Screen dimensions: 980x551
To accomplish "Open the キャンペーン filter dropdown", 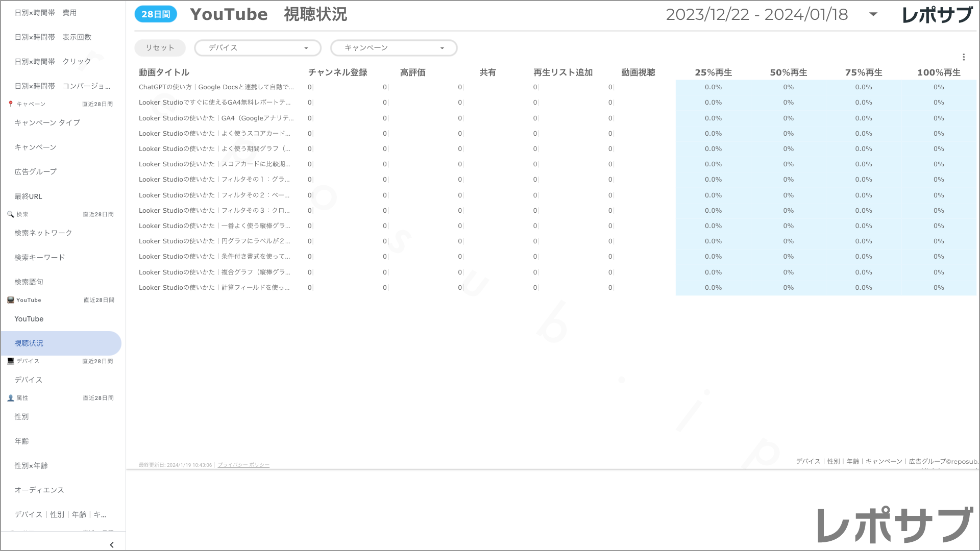I will coord(394,47).
